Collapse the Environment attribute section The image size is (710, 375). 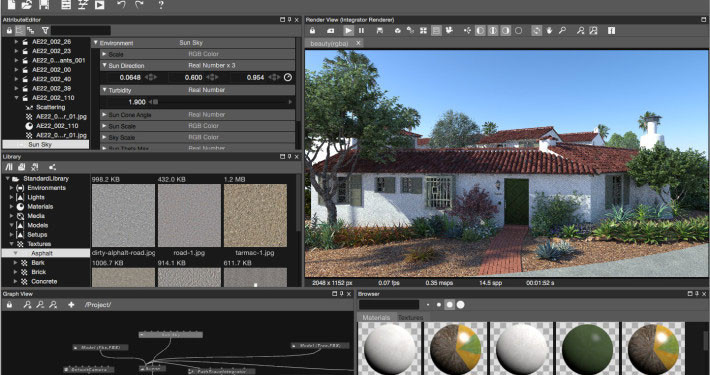point(96,43)
